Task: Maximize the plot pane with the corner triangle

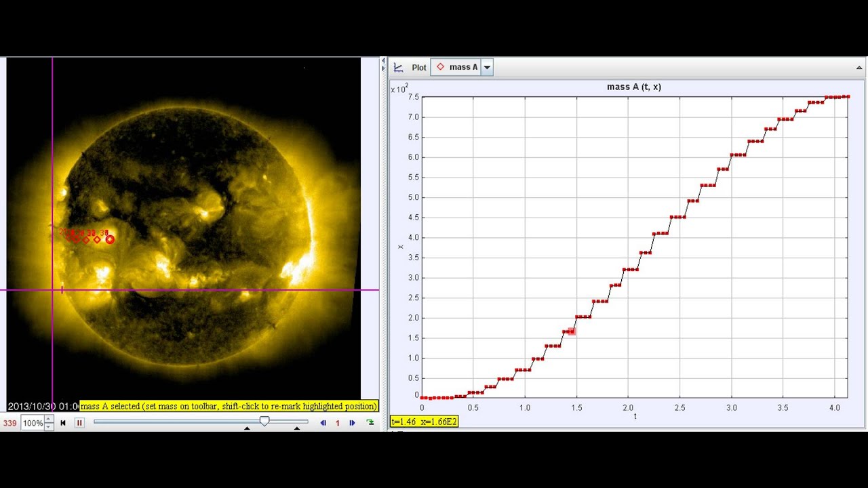Action: click(859, 68)
